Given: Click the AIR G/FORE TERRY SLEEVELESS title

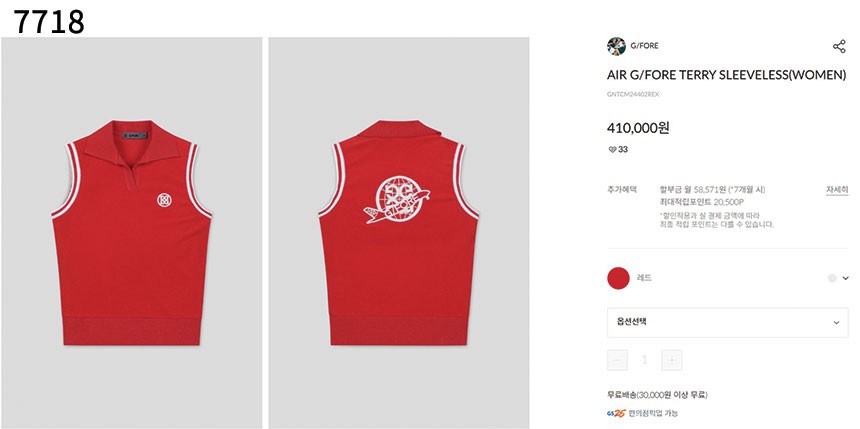Looking at the screenshot, I should [727, 76].
